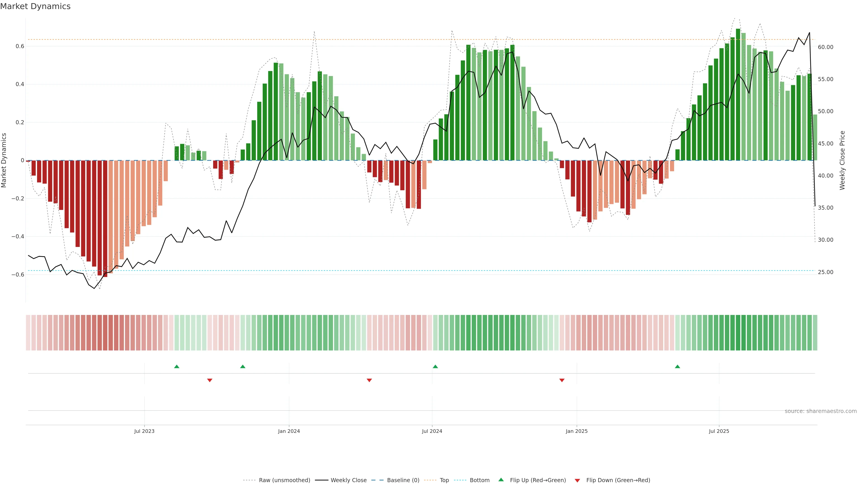Click the Flip Up legend triangle icon
The image size is (868, 488).
[x=501, y=480]
